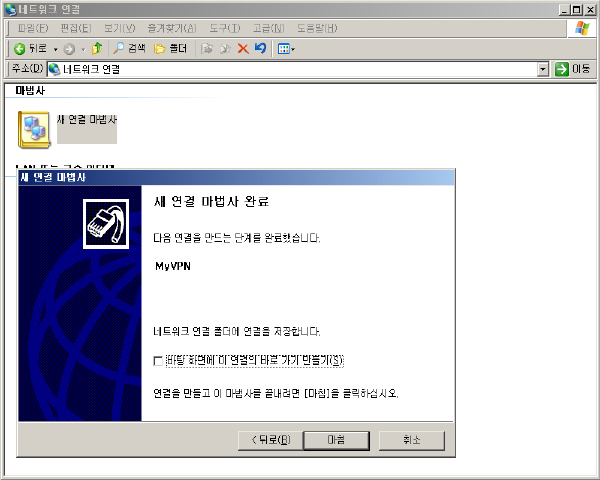600x480 pixels.
Task: Click the wizard Back (뒤로) button
Action: point(271,440)
